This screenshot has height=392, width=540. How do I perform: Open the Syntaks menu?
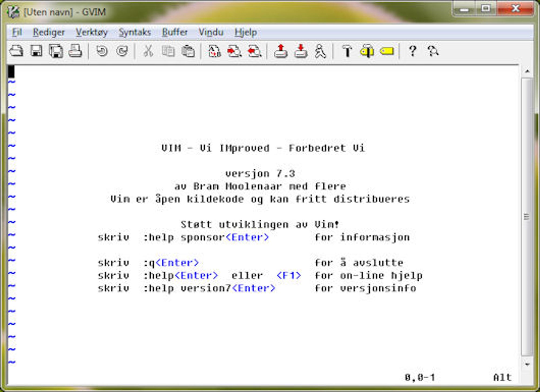coord(135,32)
